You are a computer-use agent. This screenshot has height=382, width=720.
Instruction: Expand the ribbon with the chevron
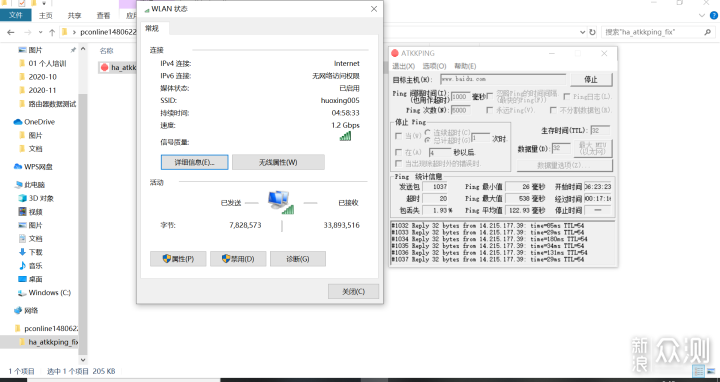pyautogui.click(x=701, y=15)
